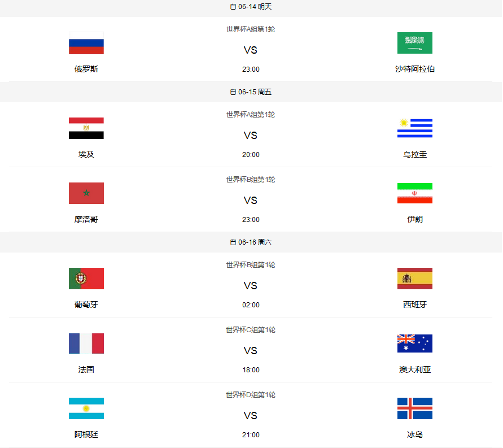
Task: Click the Portugal flag icon
Action: 86,279
